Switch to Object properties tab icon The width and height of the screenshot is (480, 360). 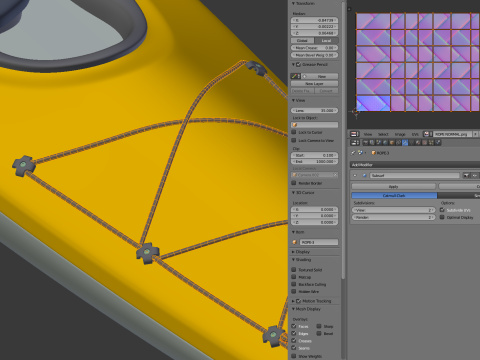(392, 143)
